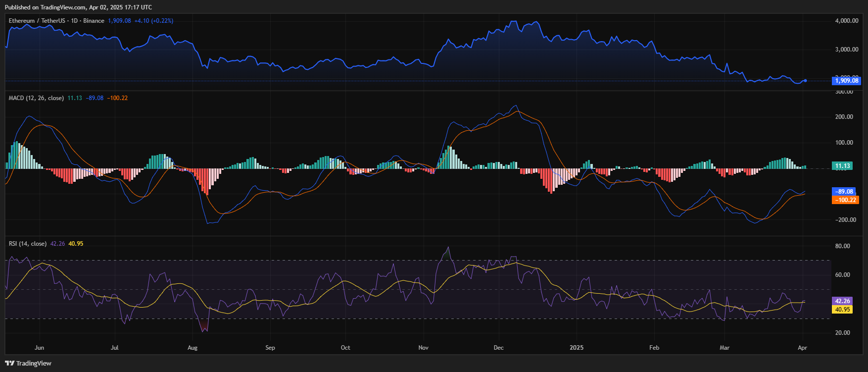Screen dimensions: 868x372
Task: Click the MACD (12, 26, close) indicator label
Action: click(36, 98)
